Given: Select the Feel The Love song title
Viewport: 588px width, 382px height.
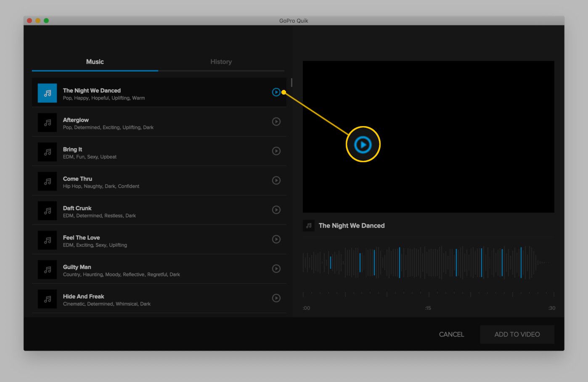Looking at the screenshot, I should click(x=81, y=237).
